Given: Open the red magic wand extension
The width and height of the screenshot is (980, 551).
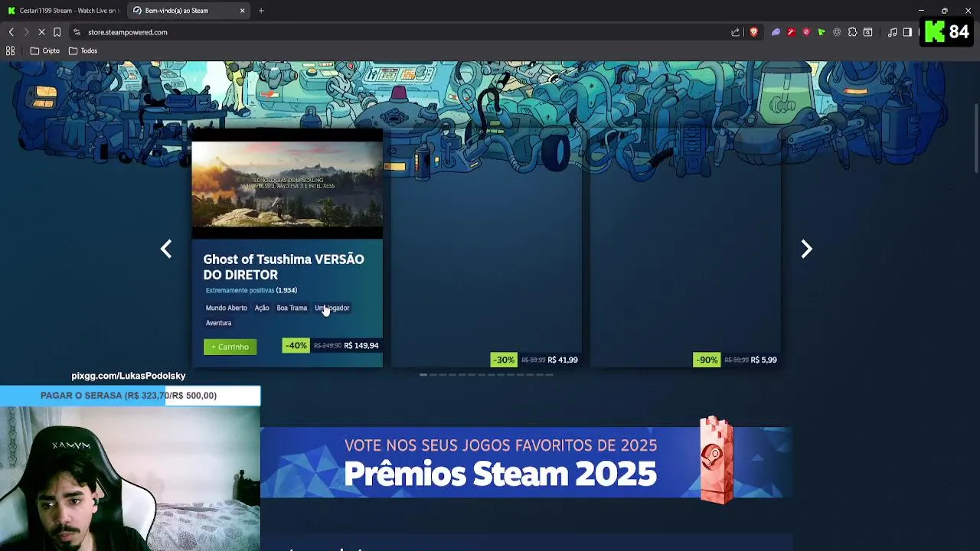Looking at the screenshot, I should point(791,32).
